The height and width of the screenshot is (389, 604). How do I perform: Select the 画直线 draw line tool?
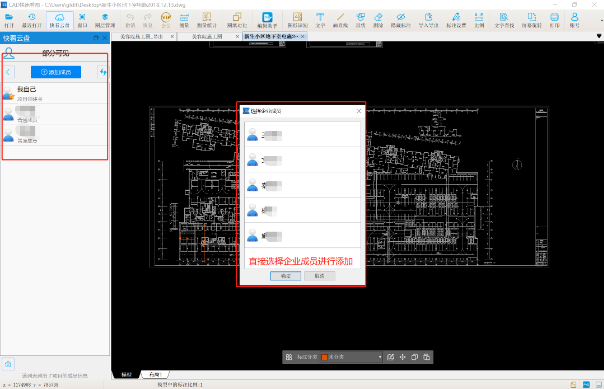tap(340, 20)
